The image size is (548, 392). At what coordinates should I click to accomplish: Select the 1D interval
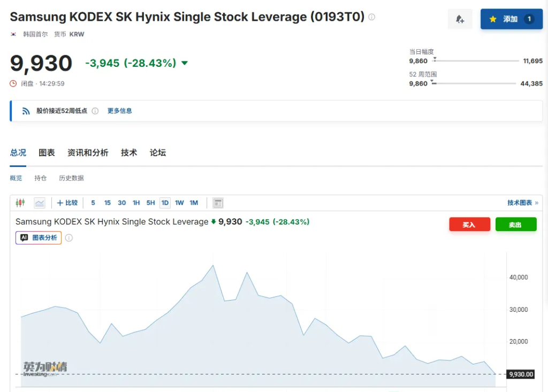tap(165, 203)
